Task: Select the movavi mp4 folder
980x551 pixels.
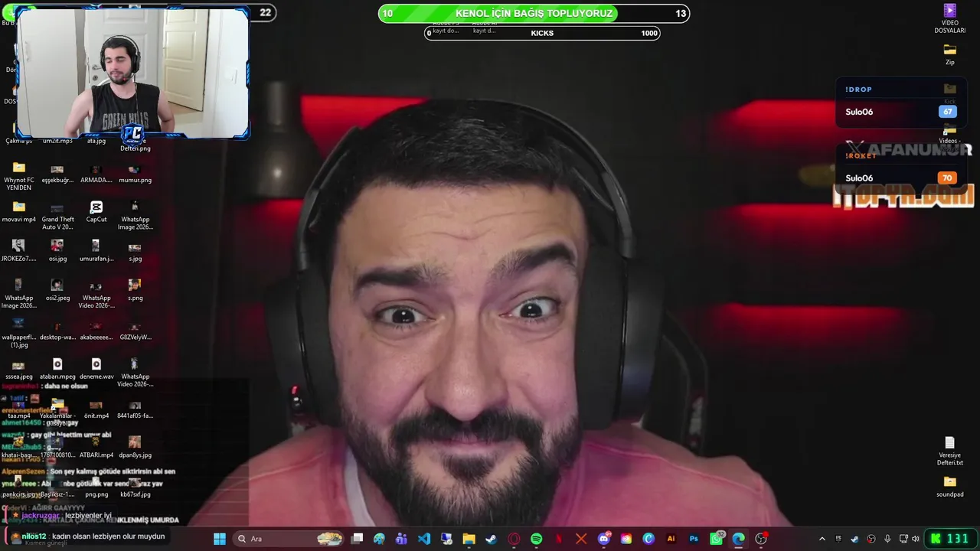Action: pyautogui.click(x=19, y=211)
